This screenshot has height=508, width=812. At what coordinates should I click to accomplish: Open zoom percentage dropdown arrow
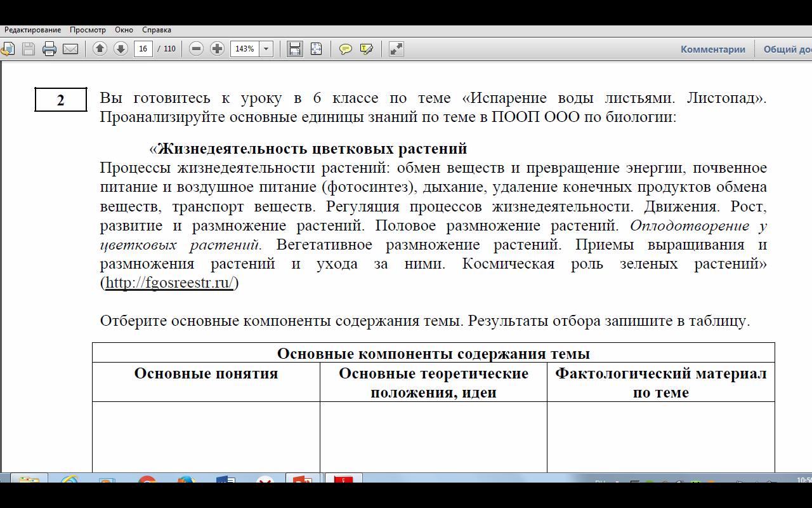pos(266,49)
